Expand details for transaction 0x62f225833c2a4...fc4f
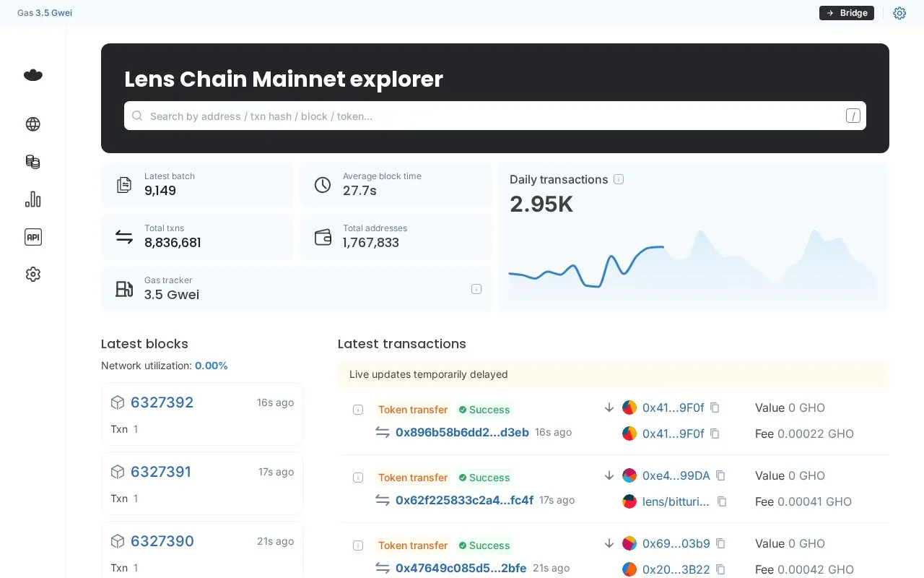Screen dimensions: 924x578 coord(357,478)
